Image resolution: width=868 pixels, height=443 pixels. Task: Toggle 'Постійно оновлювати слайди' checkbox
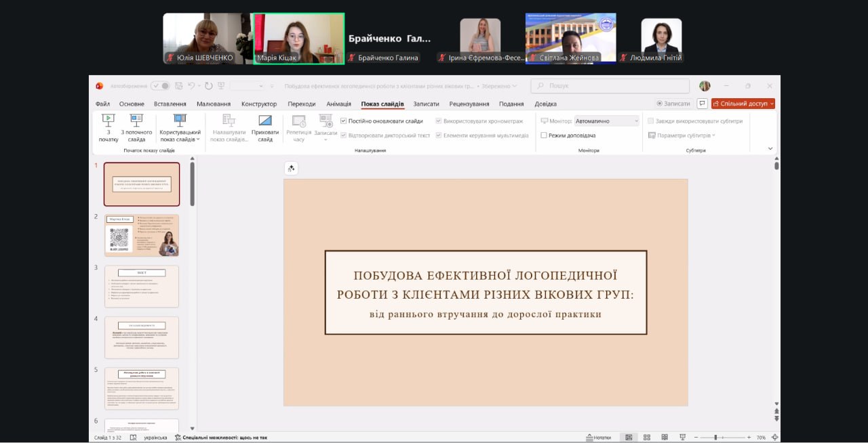tap(344, 121)
